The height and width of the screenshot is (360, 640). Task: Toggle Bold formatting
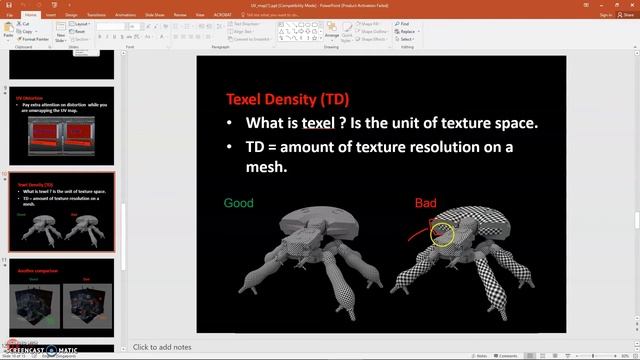(100, 37)
